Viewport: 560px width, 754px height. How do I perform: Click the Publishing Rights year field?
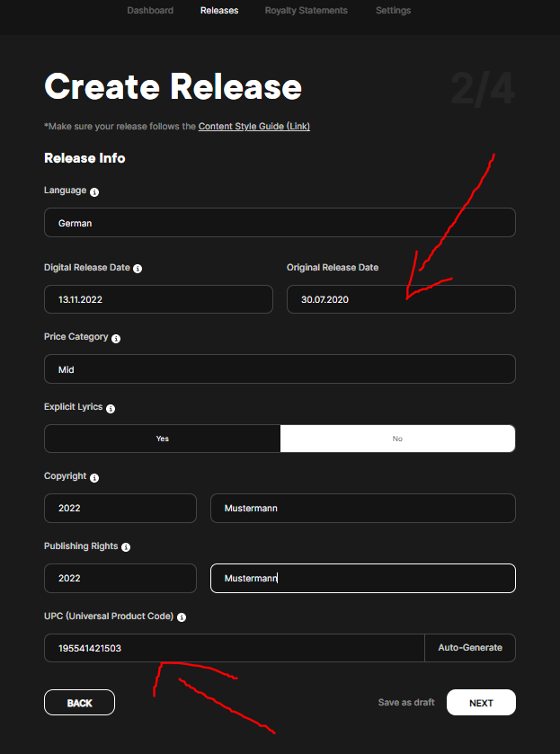[x=120, y=578]
